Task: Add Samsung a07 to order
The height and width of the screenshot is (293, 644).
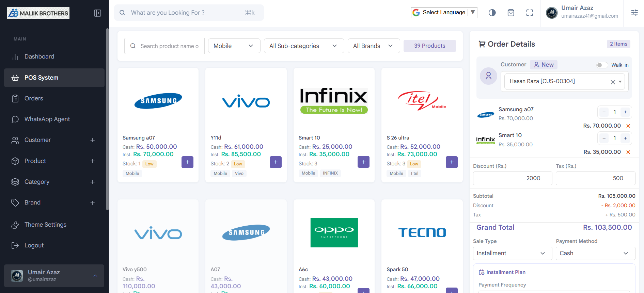Action: [187, 162]
